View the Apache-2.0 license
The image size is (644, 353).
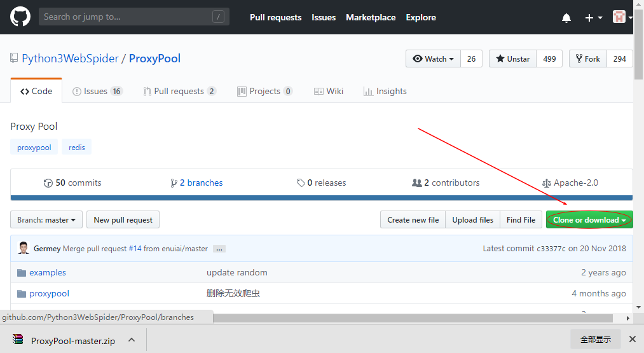(570, 183)
